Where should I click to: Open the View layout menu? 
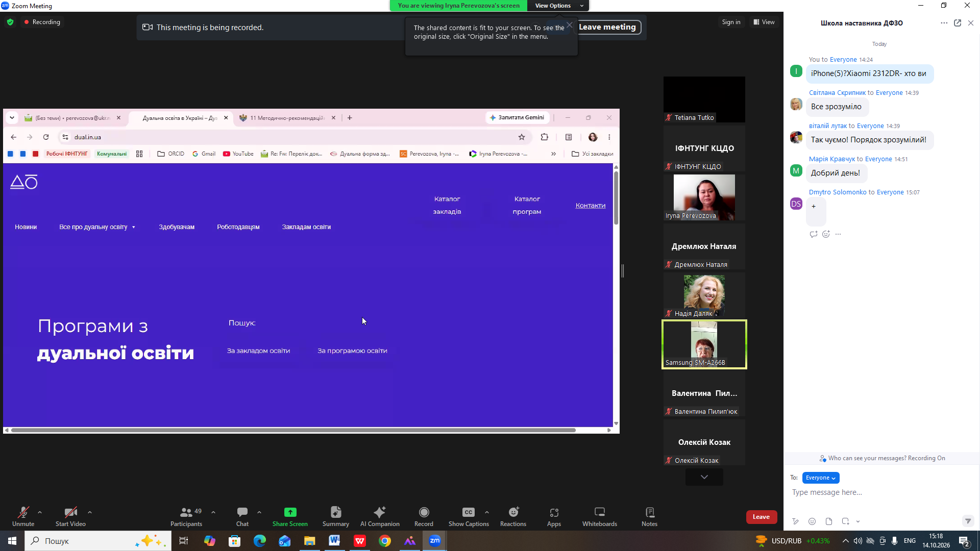pos(764,22)
